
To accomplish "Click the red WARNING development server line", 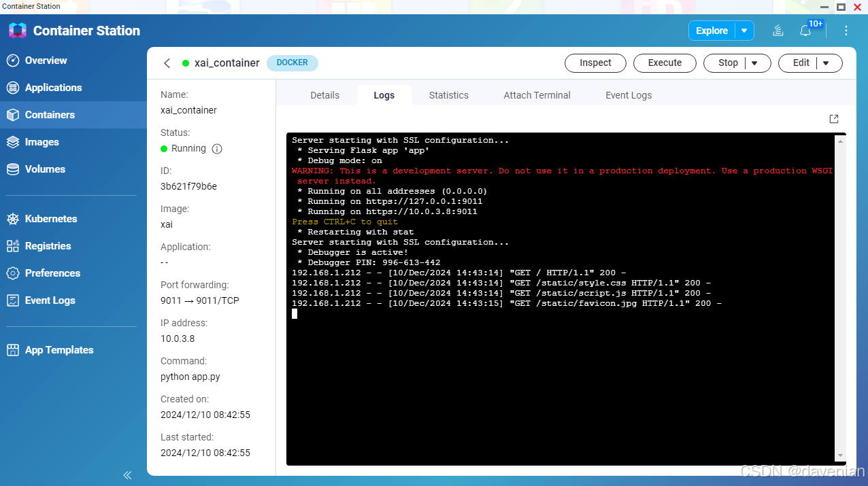I will pos(562,176).
